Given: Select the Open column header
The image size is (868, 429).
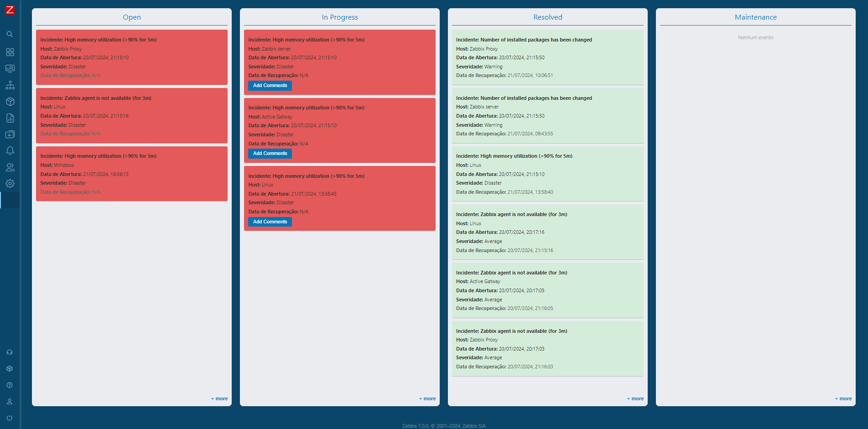Looking at the screenshot, I should (132, 17).
